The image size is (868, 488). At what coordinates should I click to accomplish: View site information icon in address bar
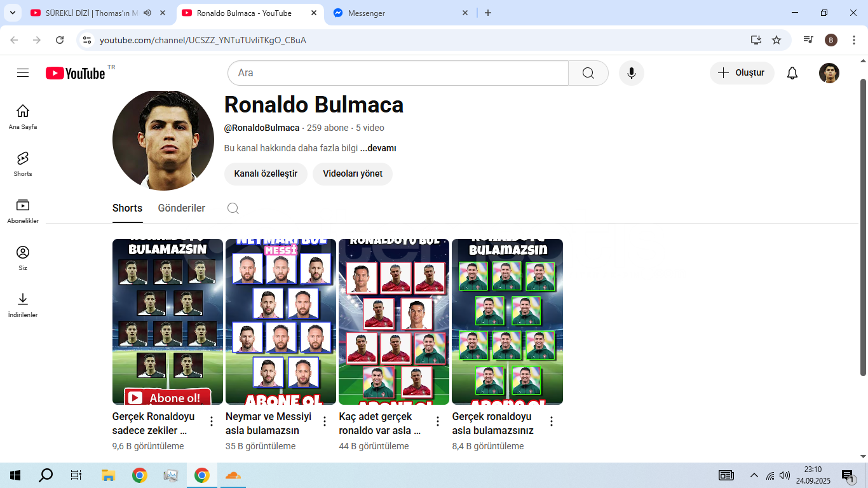pos(87,40)
